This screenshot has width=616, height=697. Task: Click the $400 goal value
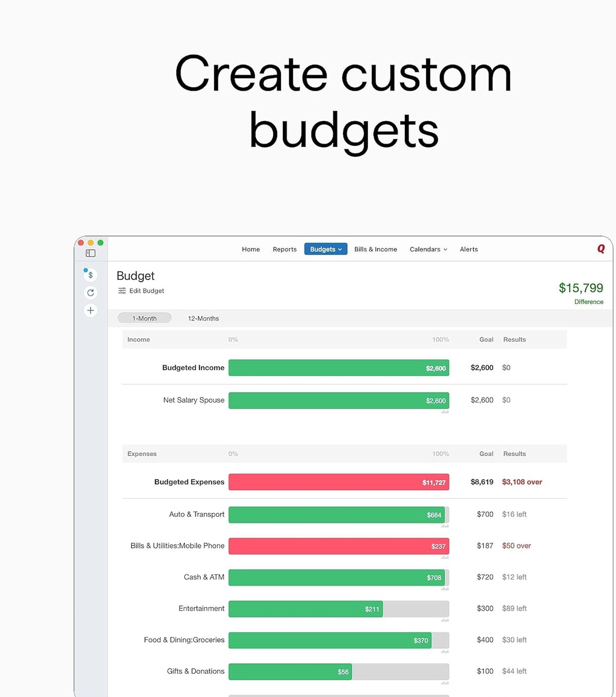pos(485,640)
